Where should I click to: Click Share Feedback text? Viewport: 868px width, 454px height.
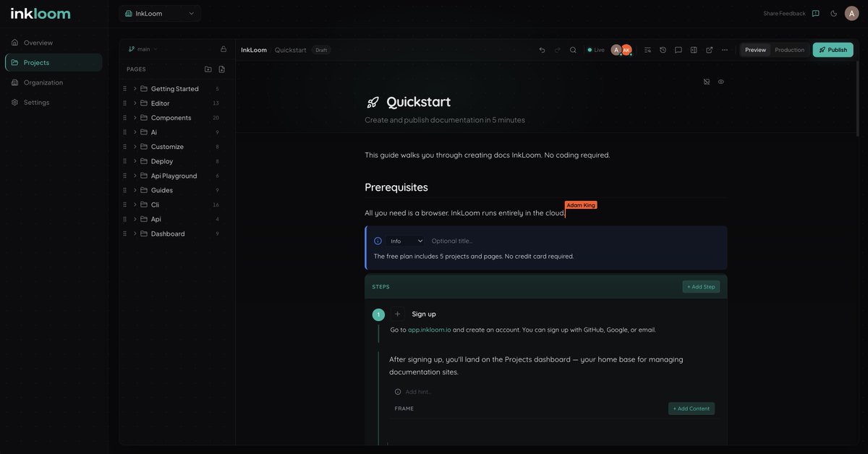click(x=784, y=13)
